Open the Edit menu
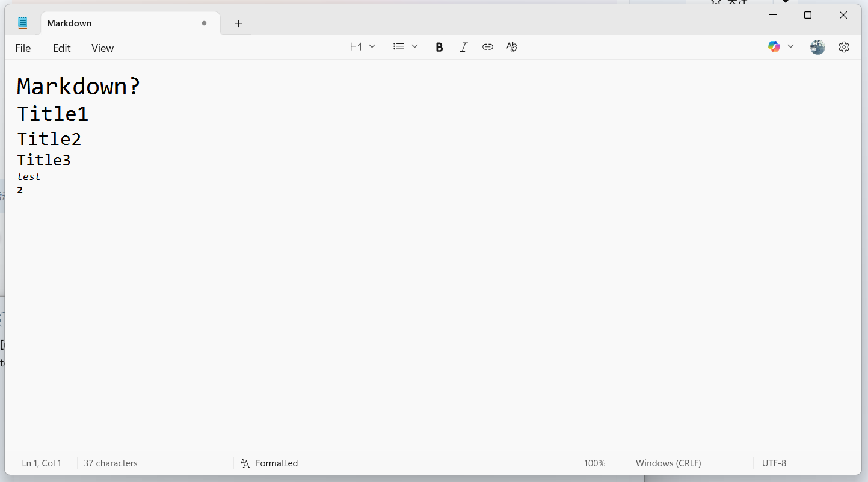This screenshot has height=482, width=868. coord(61,48)
